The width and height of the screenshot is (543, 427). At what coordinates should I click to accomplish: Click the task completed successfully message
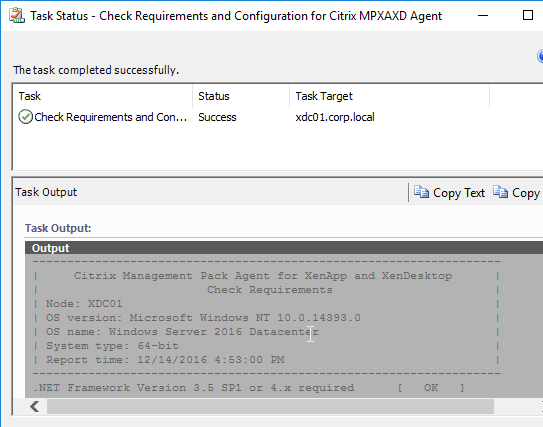(x=96, y=70)
